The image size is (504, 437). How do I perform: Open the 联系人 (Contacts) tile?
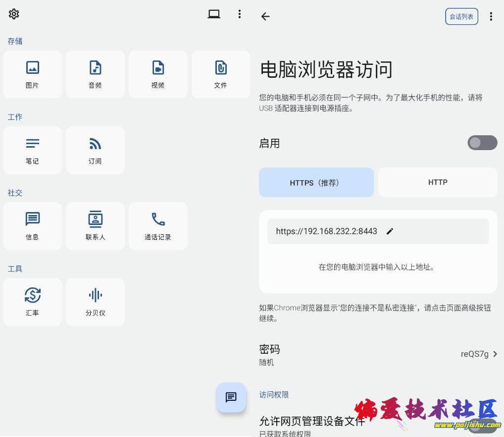click(95, 226)
